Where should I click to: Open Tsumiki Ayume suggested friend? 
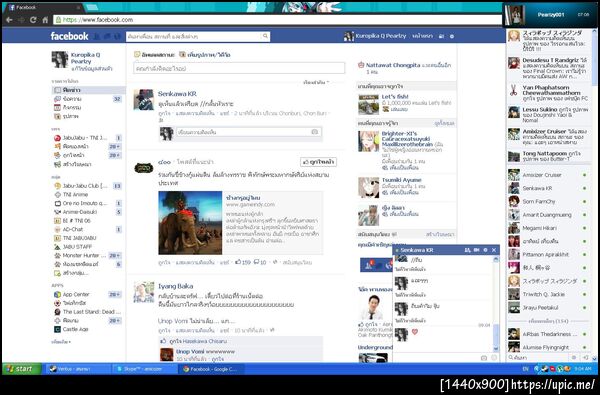(401, 180)
